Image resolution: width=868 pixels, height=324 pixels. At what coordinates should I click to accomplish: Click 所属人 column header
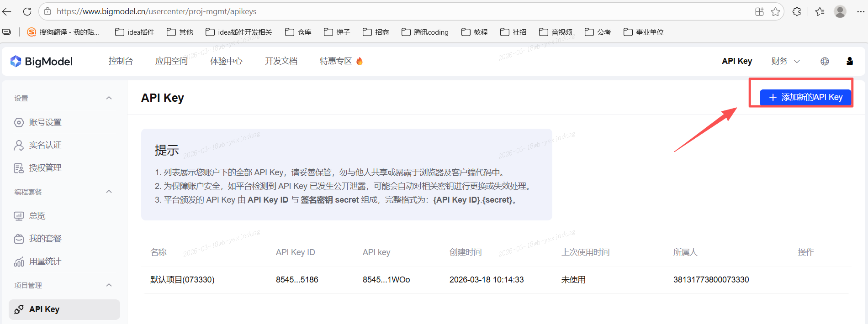(x=685, y=252)
